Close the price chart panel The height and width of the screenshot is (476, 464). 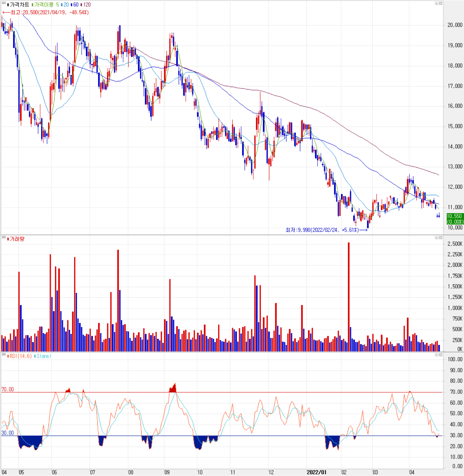440,3
